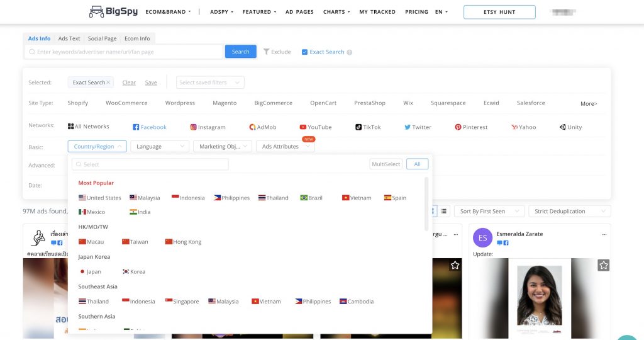Enable MultiSelect in country dropdown
The width and height of the screenshot is (644, 340).
click(x=386, y=164)
